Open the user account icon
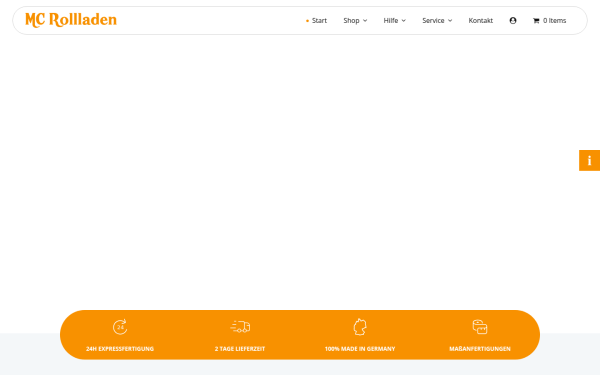Viewport: 600px width, 375px height. (513, 21)
